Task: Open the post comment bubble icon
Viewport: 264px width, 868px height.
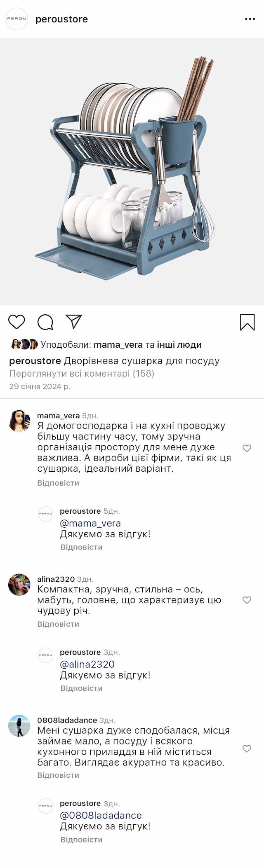Action: point(45,322)
